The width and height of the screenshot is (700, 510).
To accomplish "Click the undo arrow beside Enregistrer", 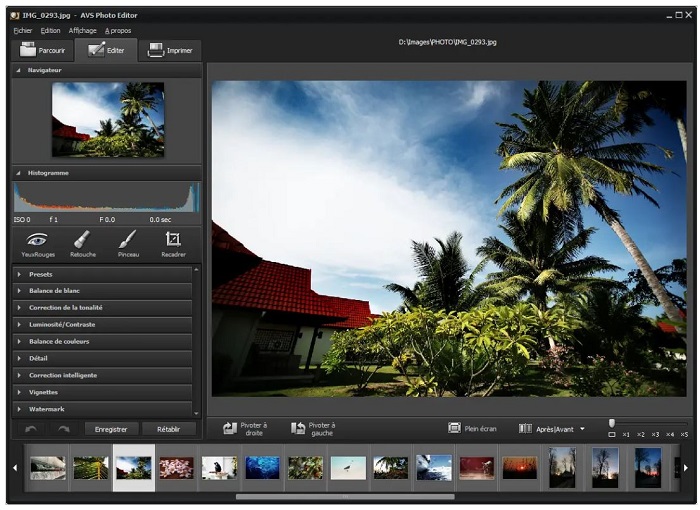I will [x=31, y=429].
